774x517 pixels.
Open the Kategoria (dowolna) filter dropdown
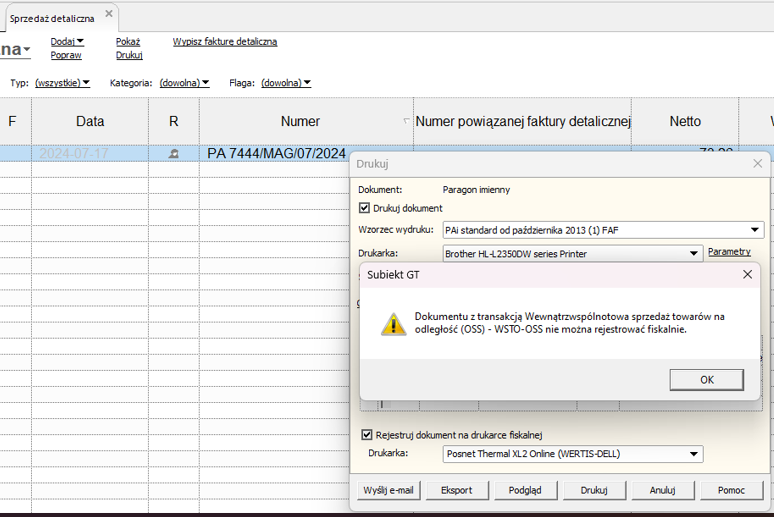click(x=184, y=82)
